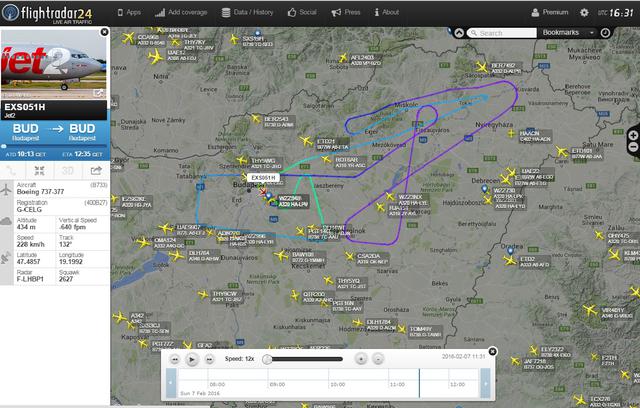
Task: Adjust the playback speed slider handle
Action: (x=267, y=359)
